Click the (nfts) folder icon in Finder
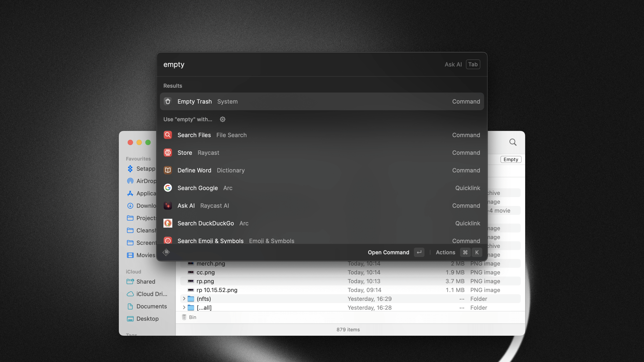 191,299
